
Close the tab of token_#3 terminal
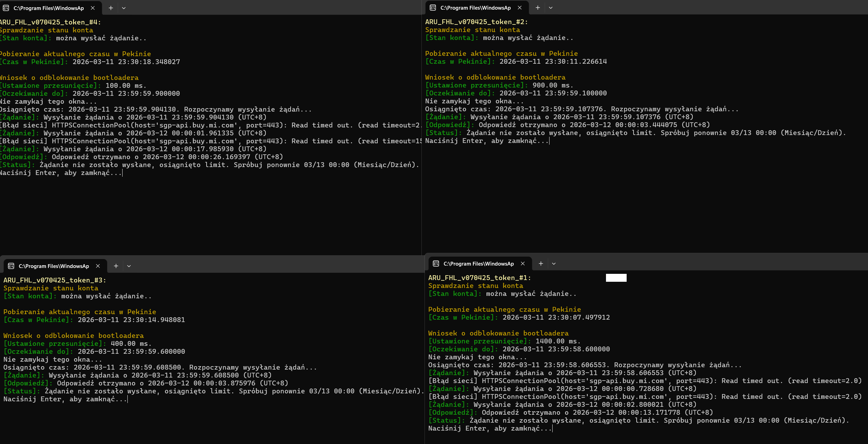pyautogui.click(x=98, y=266)
